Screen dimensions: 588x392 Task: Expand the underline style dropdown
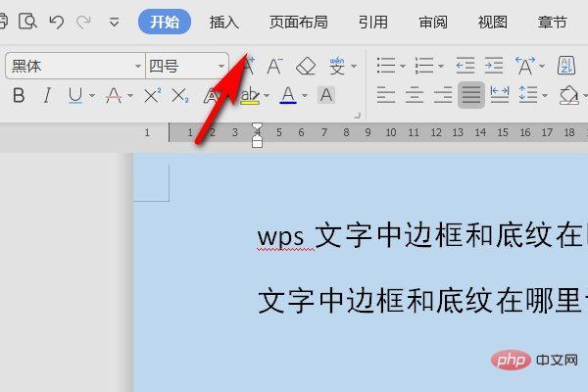92,96
